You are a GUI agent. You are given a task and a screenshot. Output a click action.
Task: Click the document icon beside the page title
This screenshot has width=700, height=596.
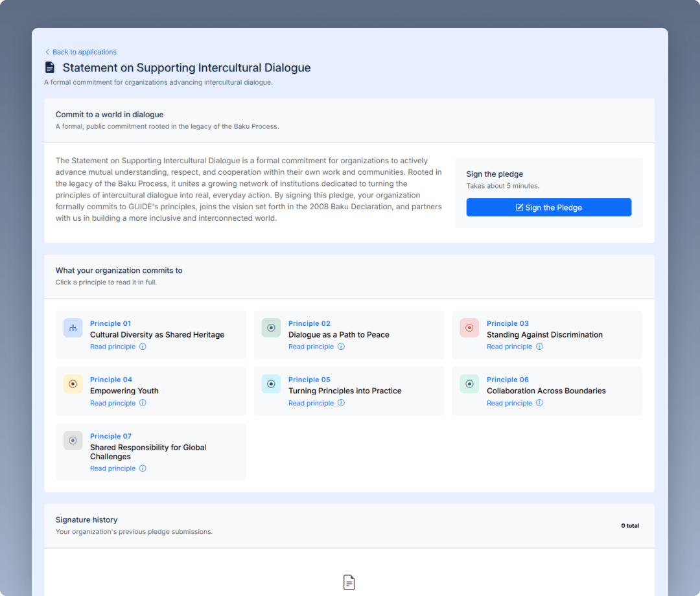point(50,67)
